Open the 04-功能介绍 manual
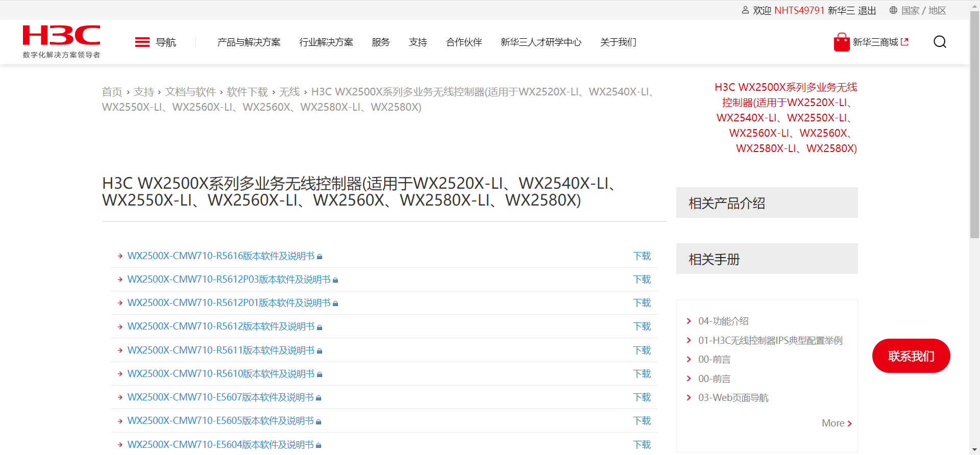The image size is (980, 455). pos(723,321)
